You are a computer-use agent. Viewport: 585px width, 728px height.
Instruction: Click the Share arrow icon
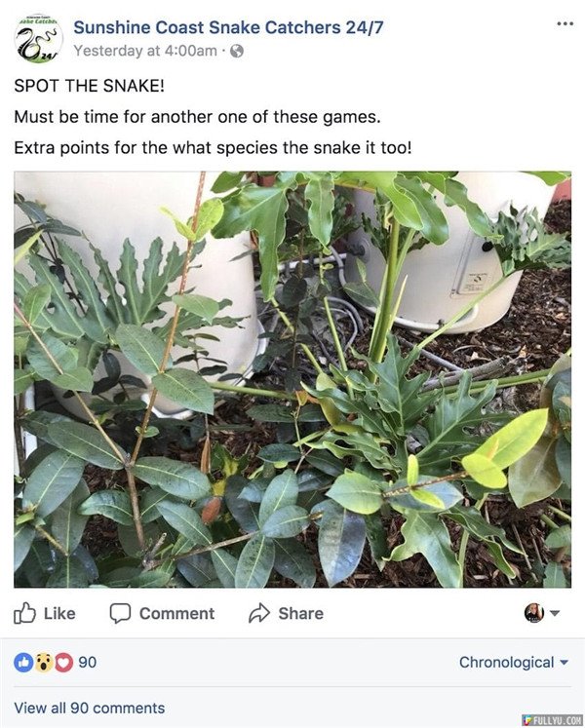(259, 613)
